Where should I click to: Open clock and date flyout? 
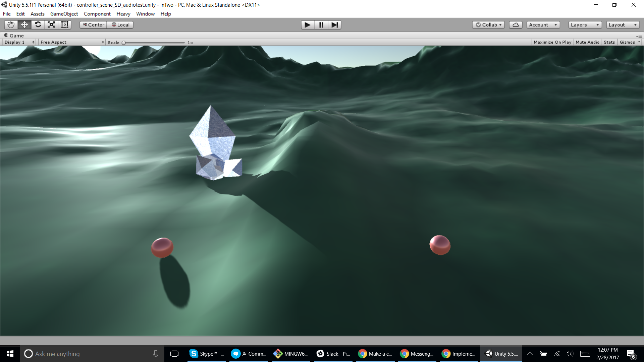pyautogui.click(x=607, y=354)
